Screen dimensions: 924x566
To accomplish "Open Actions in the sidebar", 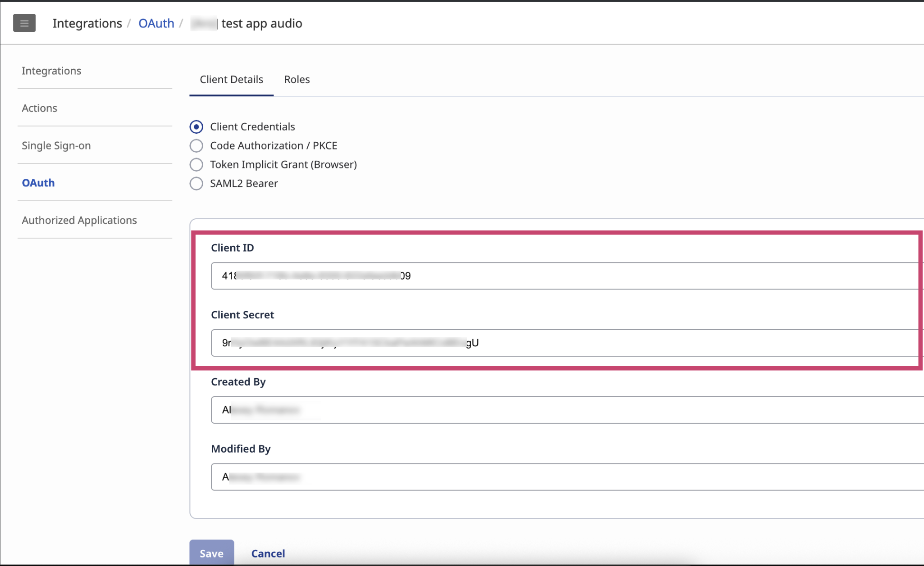I will [39, 108].
